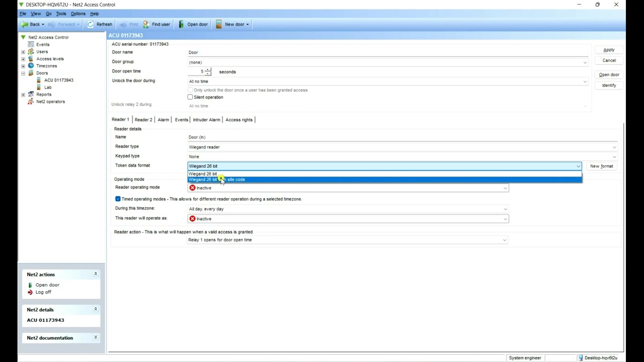Open the Help menu
644x362 pixels.
[95, 14]
